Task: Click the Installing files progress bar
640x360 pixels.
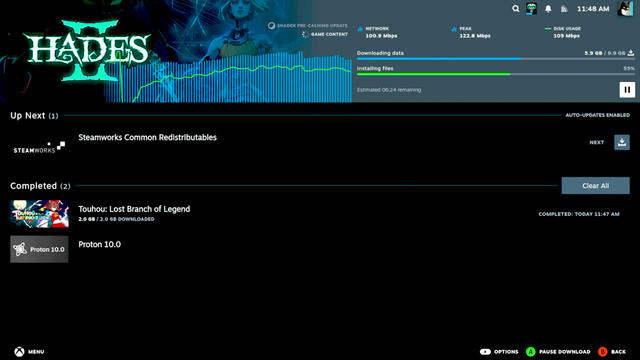Action: click(496, 74)
